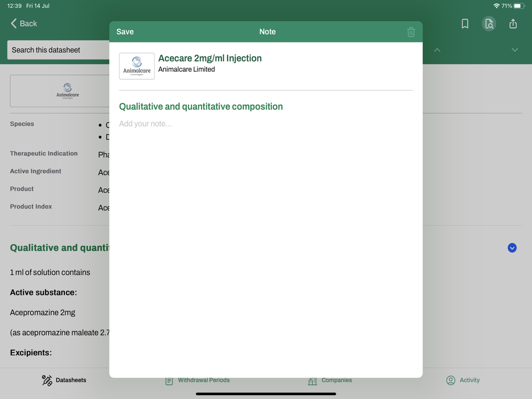Viewport: 532px width, 399px height.
Task: Delete the note with trash icon
Action: pyautogui.click(x=411, y=32)
